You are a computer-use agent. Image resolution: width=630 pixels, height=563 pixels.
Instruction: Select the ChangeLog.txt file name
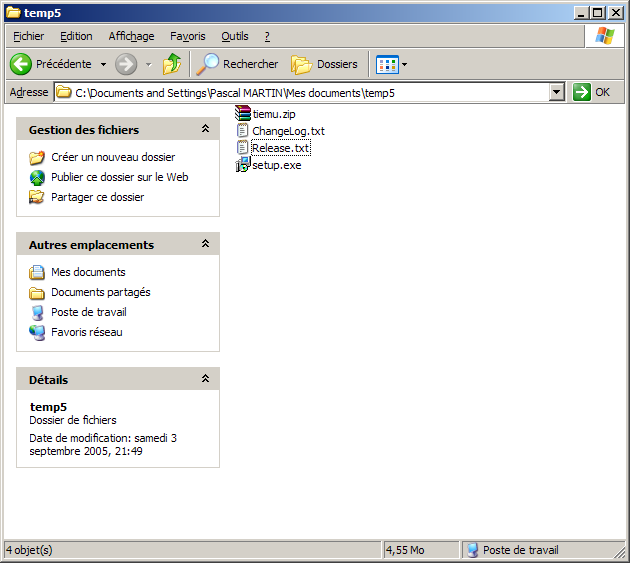coord(288,131)
